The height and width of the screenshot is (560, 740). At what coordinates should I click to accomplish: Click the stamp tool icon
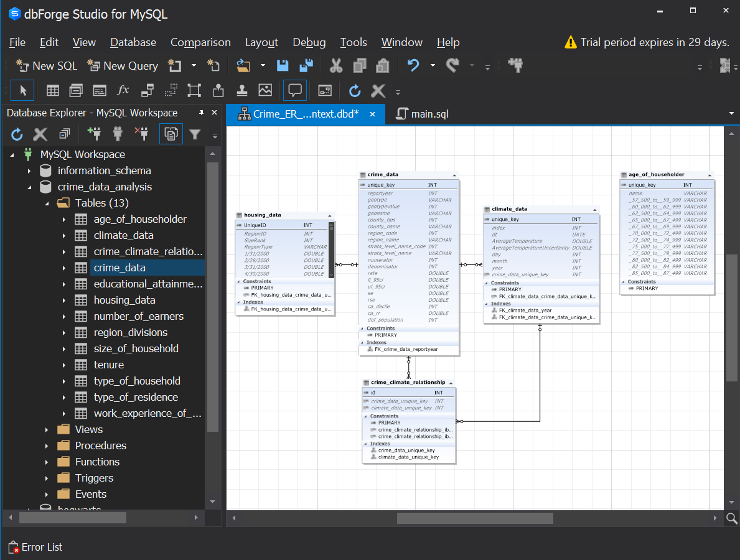pyautogui.click(x=241, y=90)
